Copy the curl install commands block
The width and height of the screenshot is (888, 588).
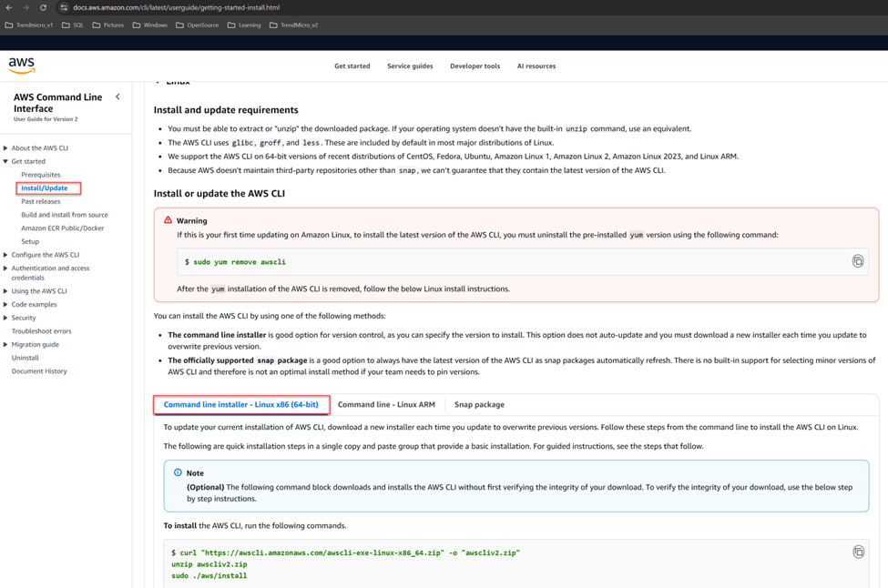coord(858,552)
